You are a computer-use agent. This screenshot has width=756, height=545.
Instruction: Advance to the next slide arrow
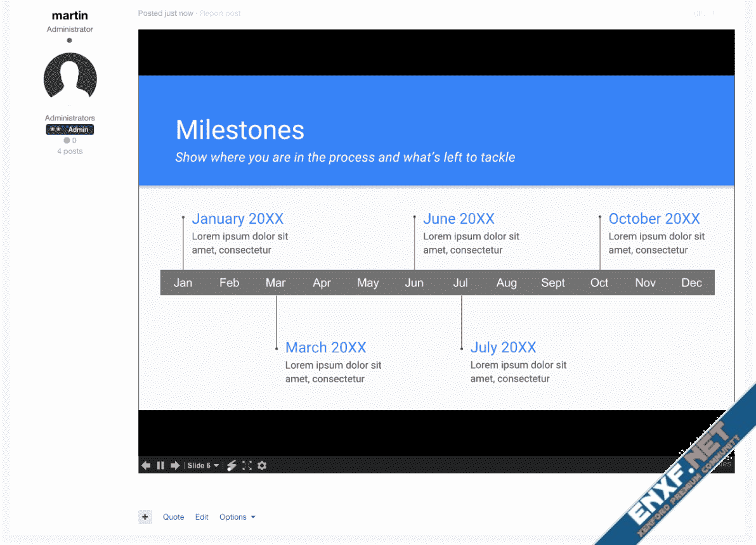(175, 466)
